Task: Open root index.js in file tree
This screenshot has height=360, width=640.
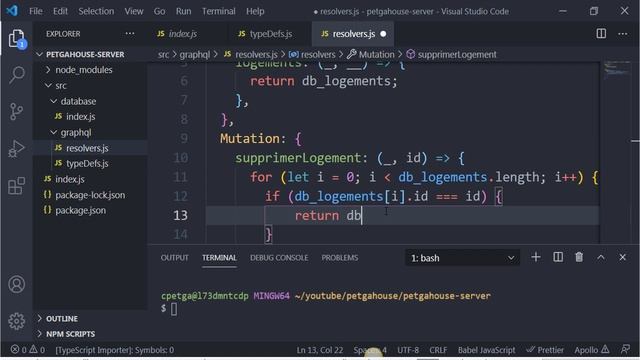Action: 70,179
